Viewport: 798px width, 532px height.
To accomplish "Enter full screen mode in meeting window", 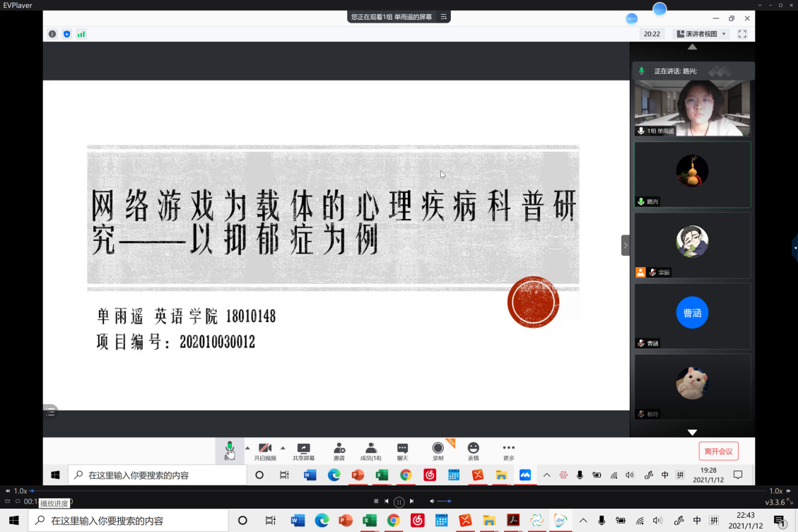I will pos(742,34).
